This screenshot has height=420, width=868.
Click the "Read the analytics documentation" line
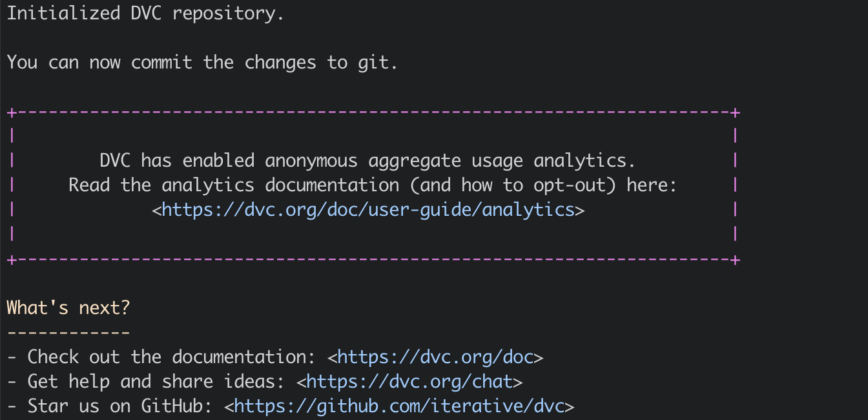click(x=372, y=185)
